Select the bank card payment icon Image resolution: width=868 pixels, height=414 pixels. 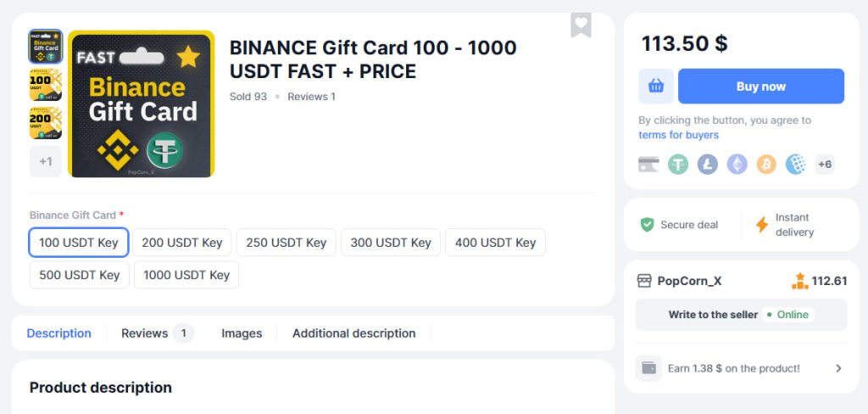[x=649, y=165]
